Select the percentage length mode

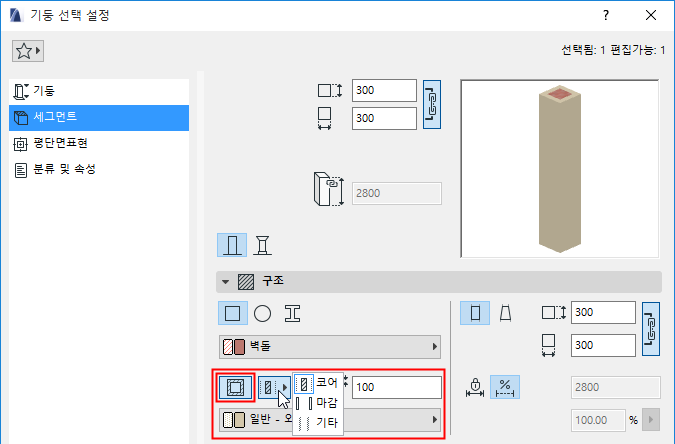pos(505,387)
